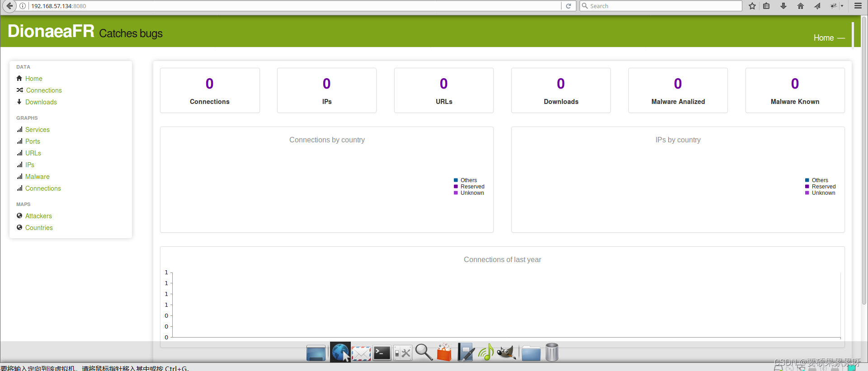
Task: Click the globe icon beside Attackers
Action: tap(19, 216)
